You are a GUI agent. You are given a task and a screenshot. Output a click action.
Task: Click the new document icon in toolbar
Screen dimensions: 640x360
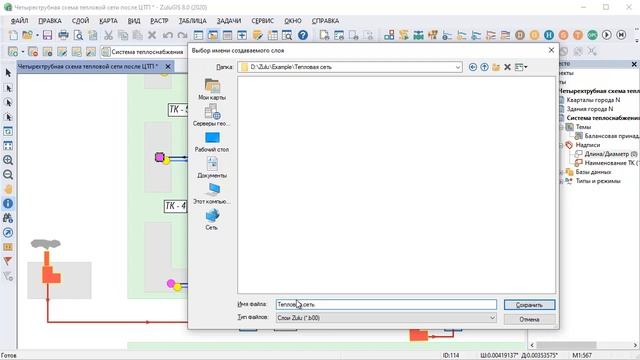(13, 35)
